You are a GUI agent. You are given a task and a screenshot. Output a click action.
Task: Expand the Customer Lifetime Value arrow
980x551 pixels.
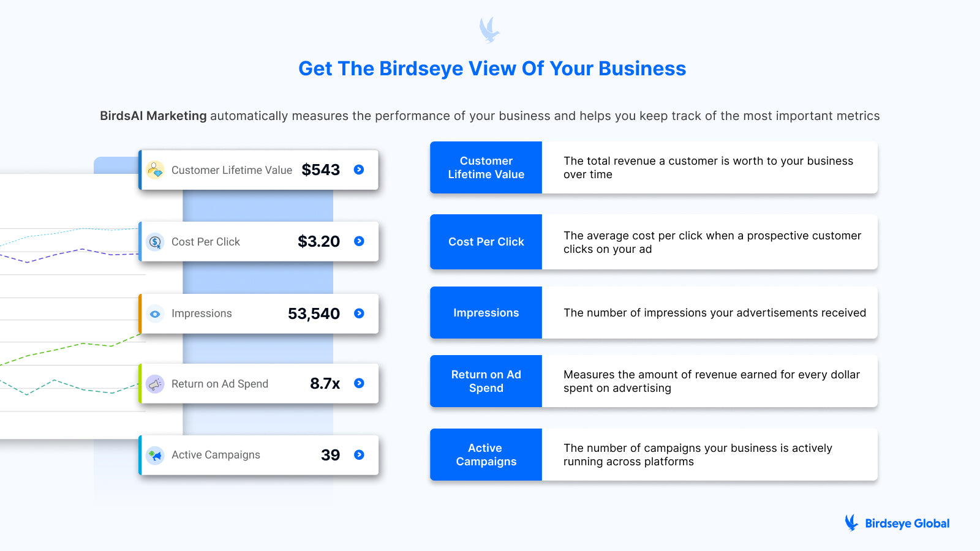click(x=359, y=170)
